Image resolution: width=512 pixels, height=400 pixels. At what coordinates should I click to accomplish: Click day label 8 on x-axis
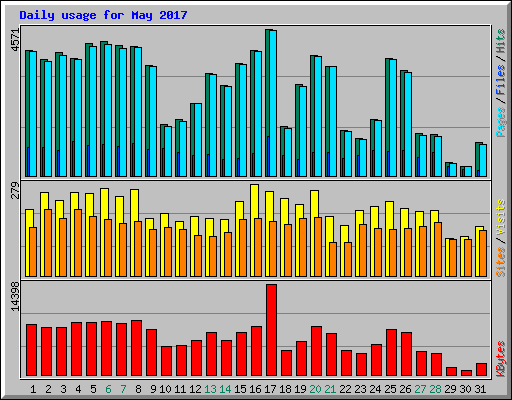tap(138, 389)
